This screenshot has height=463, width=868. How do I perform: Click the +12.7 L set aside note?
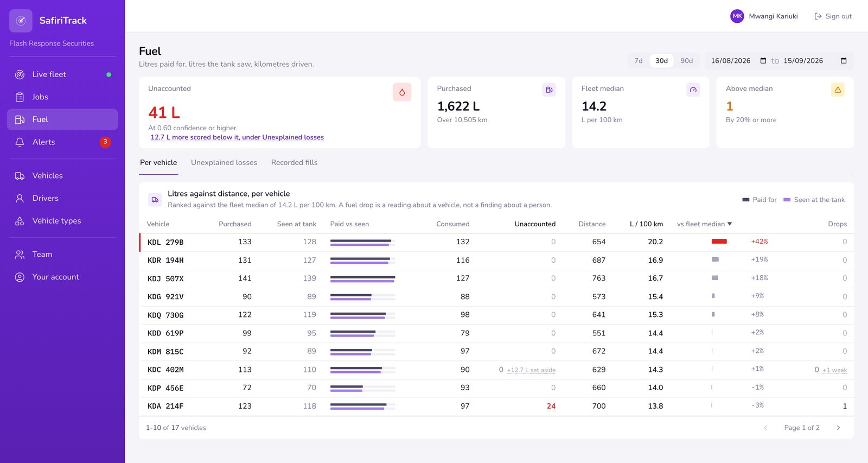coord(531,370)
